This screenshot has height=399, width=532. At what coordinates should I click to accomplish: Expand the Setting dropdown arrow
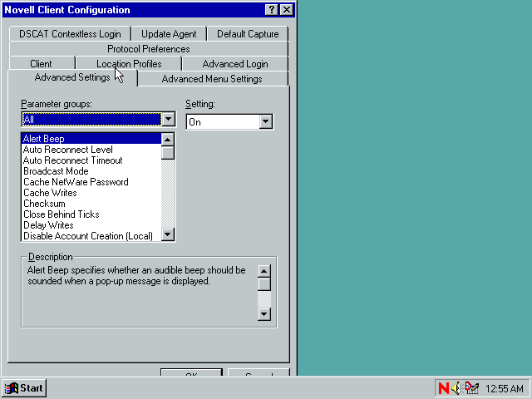[266, 121]
